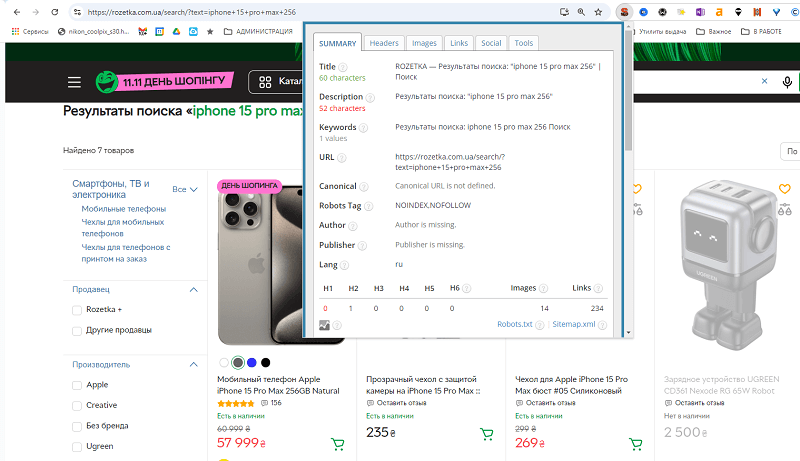Collapse the Продавец filter section
Image resolution: width=800 pixels, height=461 pixels.
(193, 290)
